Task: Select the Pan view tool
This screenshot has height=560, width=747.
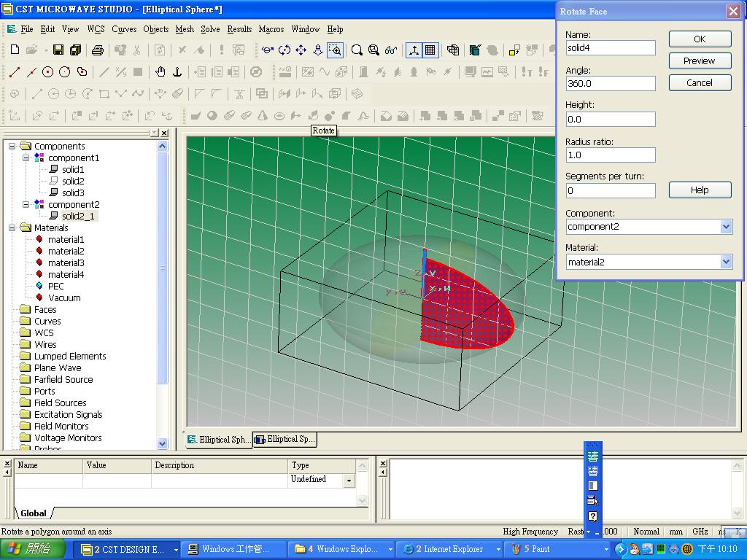Action: pyautogui.click(x=301, y=50)
